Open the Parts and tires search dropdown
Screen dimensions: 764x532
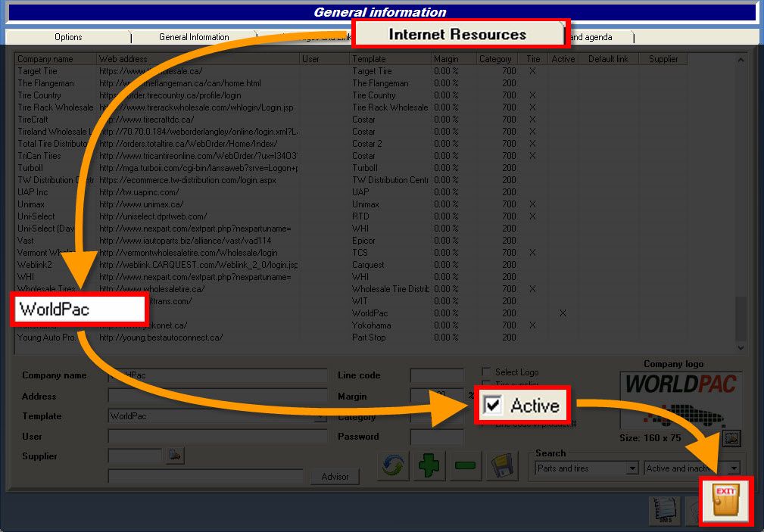632,468
